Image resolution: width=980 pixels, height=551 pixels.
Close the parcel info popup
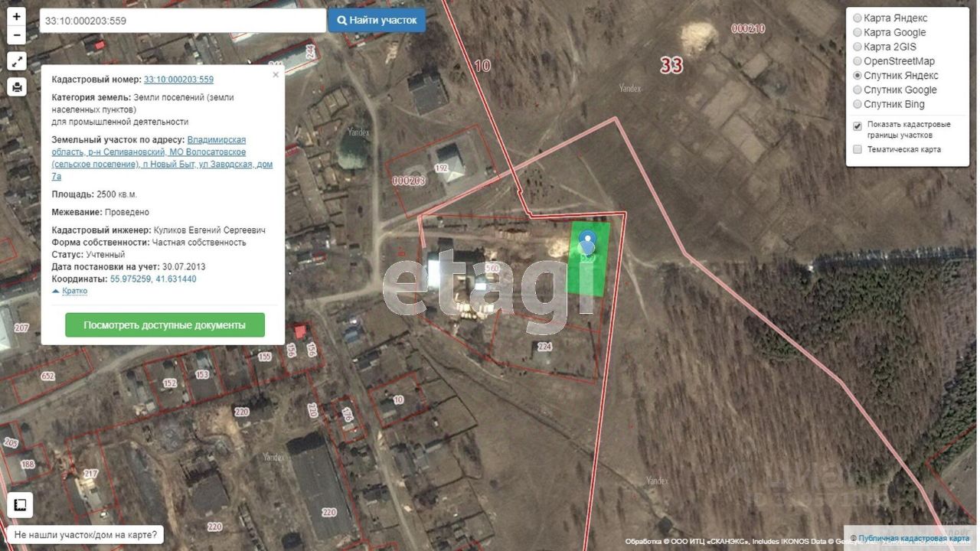coord(276,75)
